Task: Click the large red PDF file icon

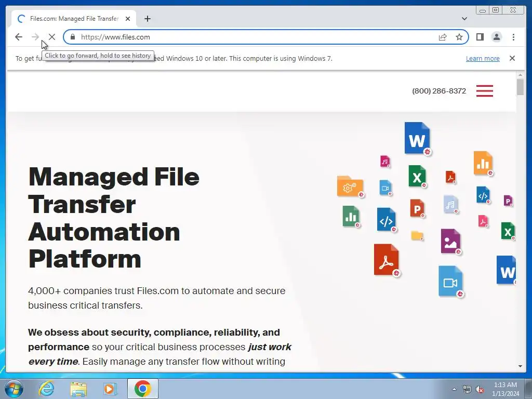Action: 387,260
